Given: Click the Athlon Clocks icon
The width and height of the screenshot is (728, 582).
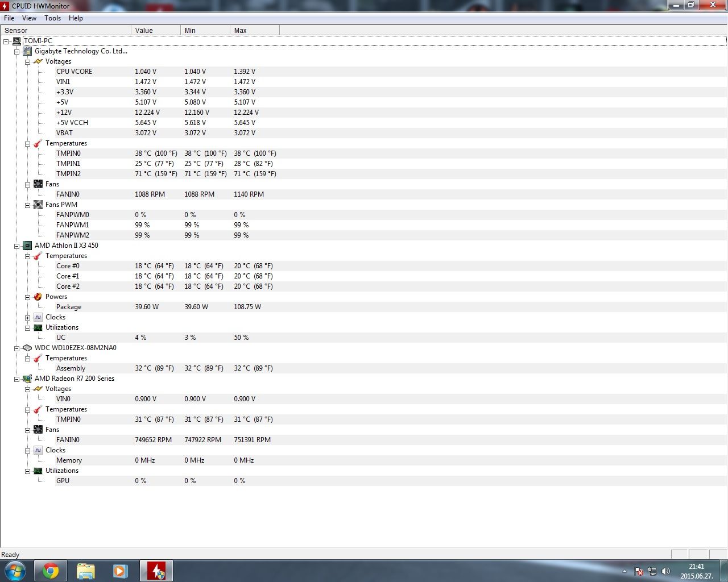Looking at the screenshot, I should point(38,317).
